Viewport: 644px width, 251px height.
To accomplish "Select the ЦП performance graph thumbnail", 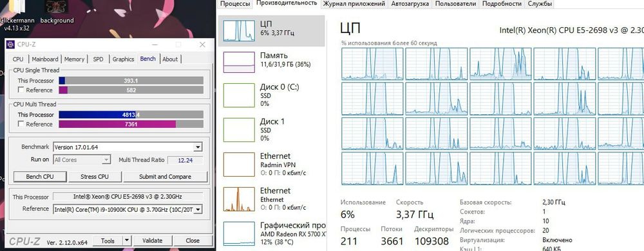I will pos(239,31).
